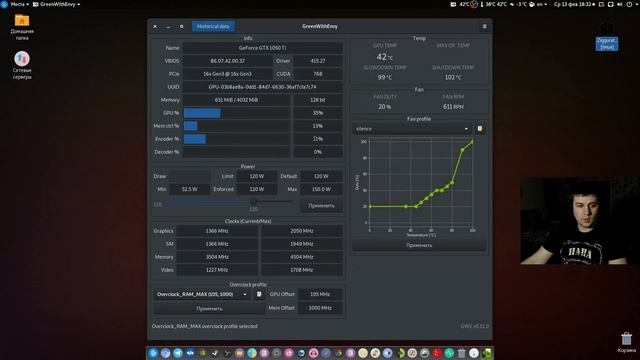
Task: Click the fan speed 611 RPM
Action: (453, 107)
